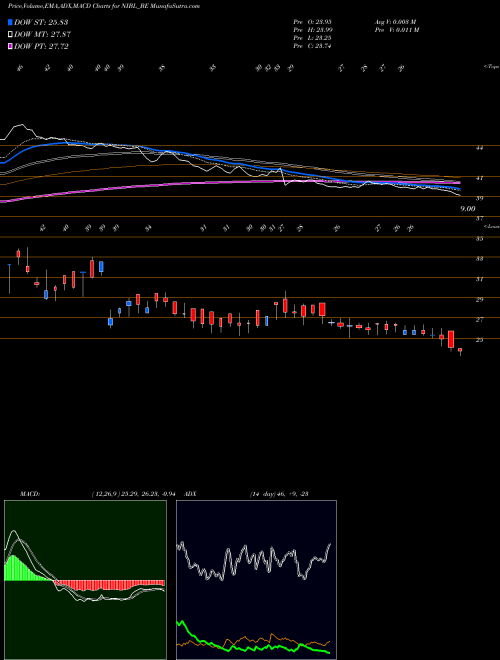Click the '<Tops' axis label
This screenshot has height=660, width=500.
(x=491, y=67)
